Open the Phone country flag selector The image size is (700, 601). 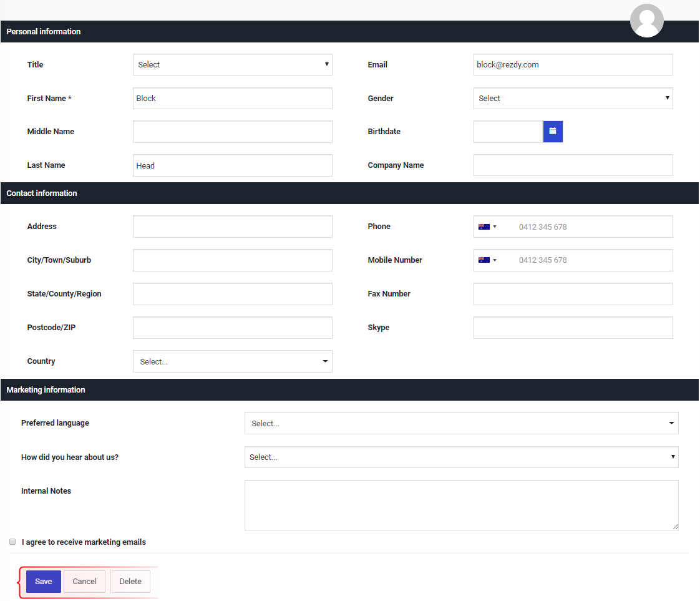click(487, 227)
